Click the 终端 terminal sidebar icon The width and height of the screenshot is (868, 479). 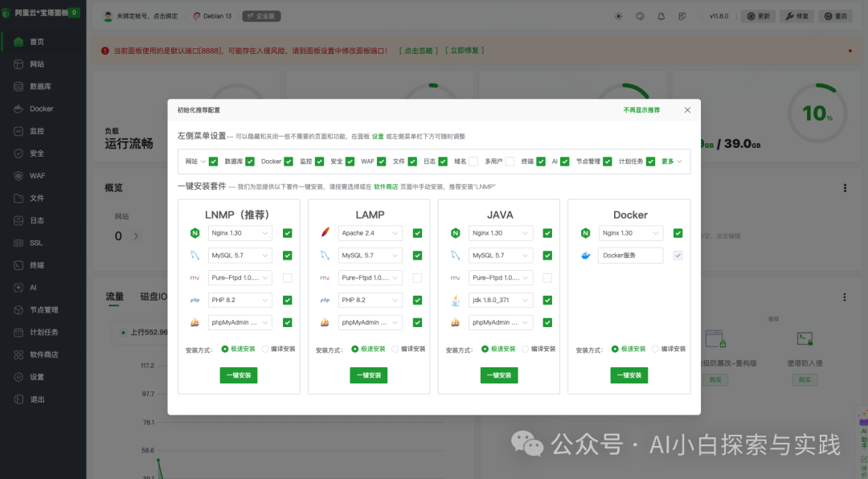[x=18, y=265]
